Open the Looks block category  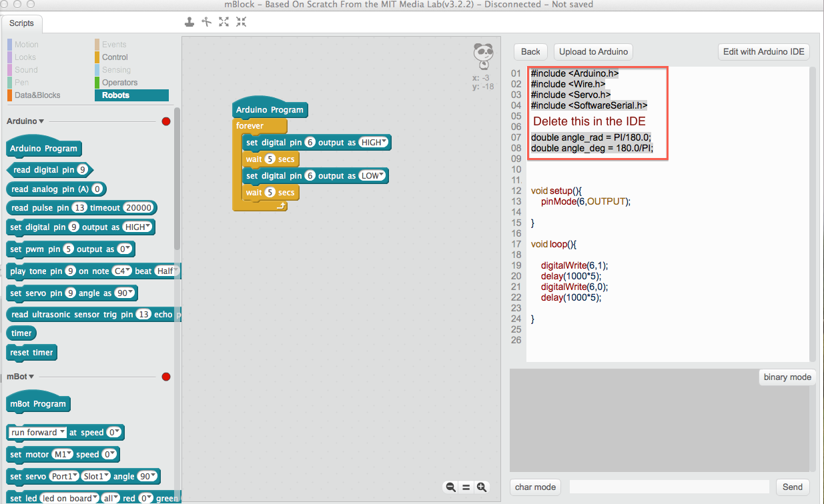tap(25, 57)
